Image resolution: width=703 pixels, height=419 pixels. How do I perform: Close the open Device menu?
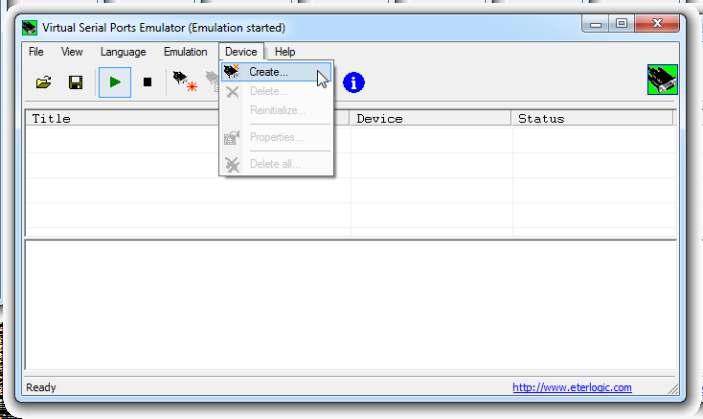(241, 52)
